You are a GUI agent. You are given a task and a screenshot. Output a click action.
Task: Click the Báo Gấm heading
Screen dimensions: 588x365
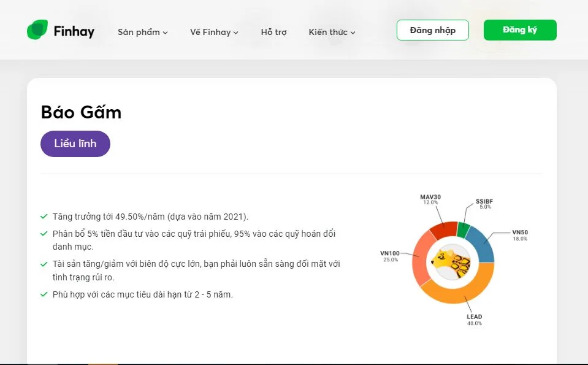81,112
